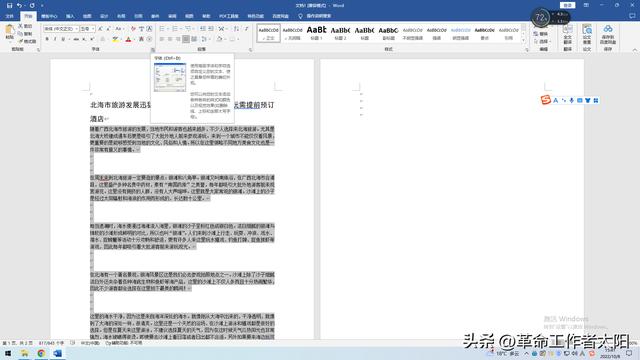This screenshot has width=640, height=360.
Task: Switch to the Layout ribbon tab
Action: coord(121,16)
